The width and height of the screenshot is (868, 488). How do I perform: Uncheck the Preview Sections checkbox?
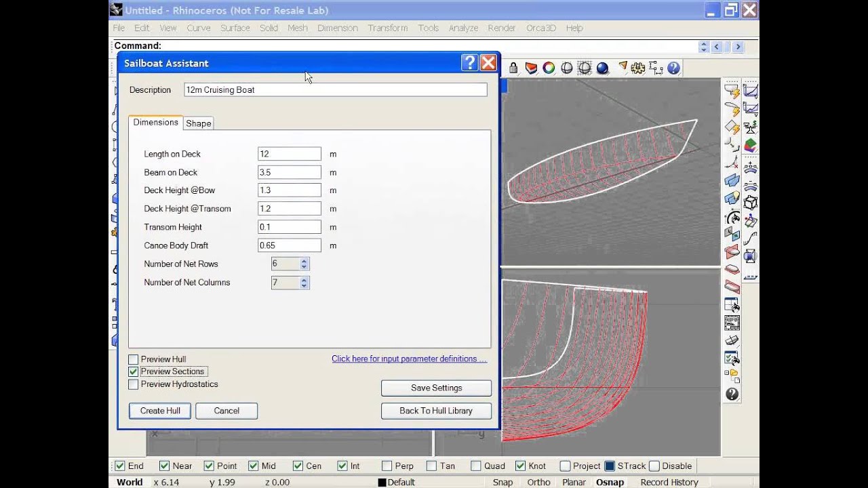133,371
